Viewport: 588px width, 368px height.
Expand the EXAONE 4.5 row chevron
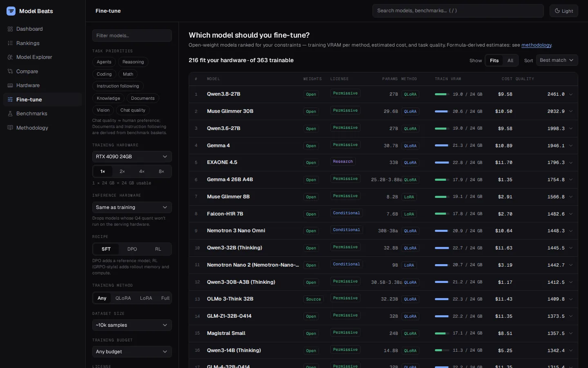(x=571, y=163)
